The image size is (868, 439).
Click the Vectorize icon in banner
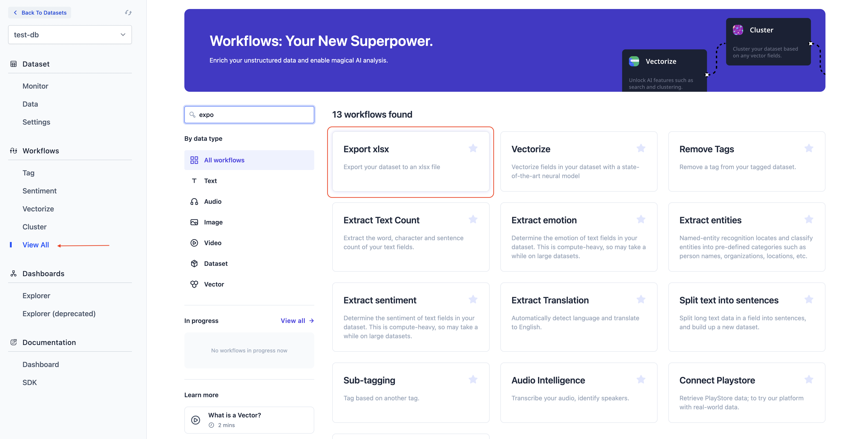click(634, 61)
